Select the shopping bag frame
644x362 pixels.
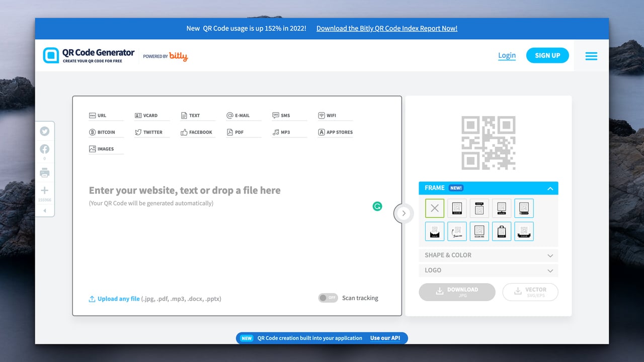502,231
